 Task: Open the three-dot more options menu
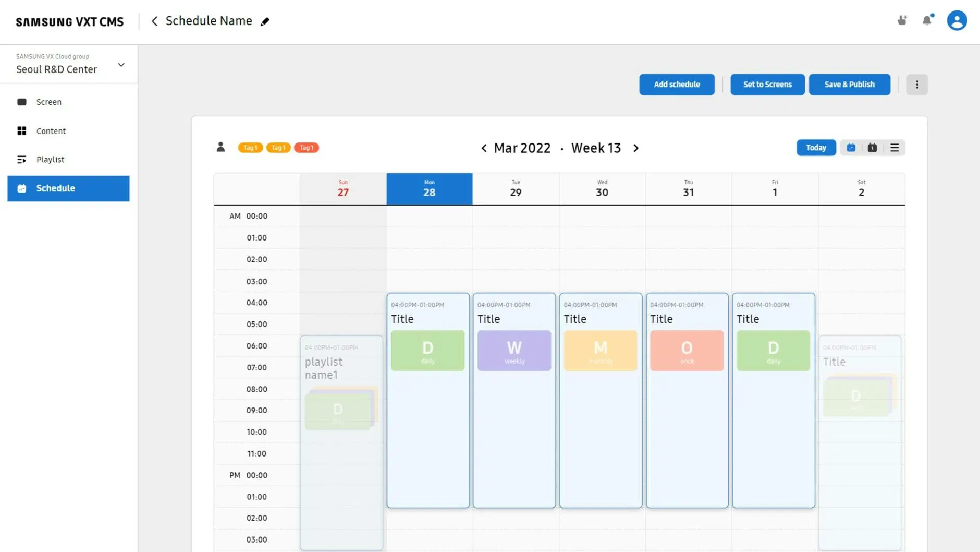click(x=917, y=85)
